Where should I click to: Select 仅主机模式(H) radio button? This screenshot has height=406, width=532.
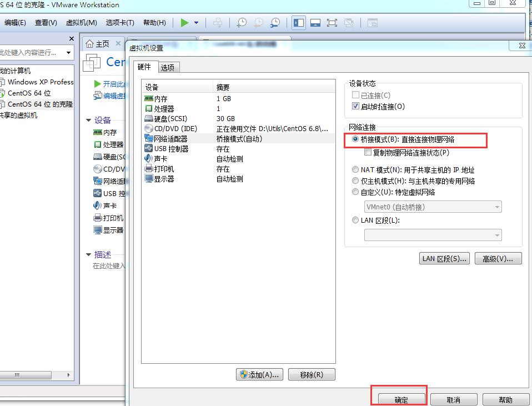click(355, 181)
